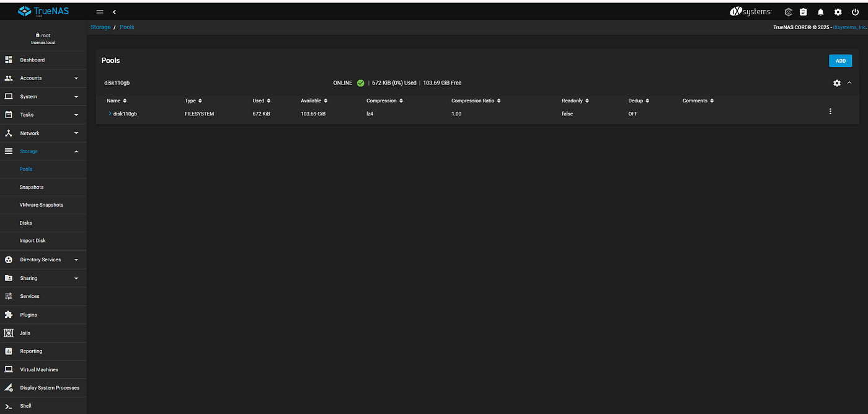This screenshot has width=868, height=414.
Task: Click 103.69 GiB Free pool summary
Action: pyautogui.click(x=442, y=83)
